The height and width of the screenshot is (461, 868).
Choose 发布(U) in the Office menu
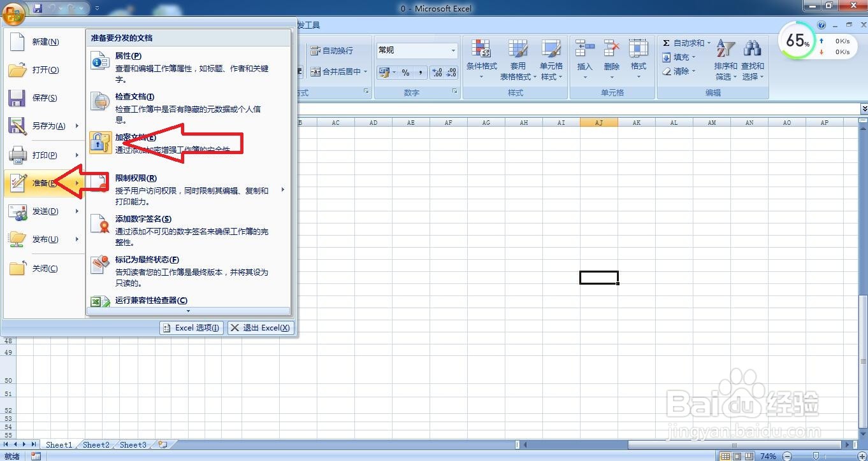point(43,239)
